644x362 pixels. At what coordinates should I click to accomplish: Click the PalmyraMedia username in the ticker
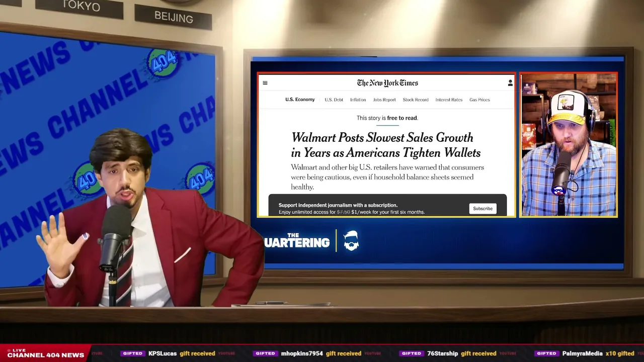click(x=582, y=353)
